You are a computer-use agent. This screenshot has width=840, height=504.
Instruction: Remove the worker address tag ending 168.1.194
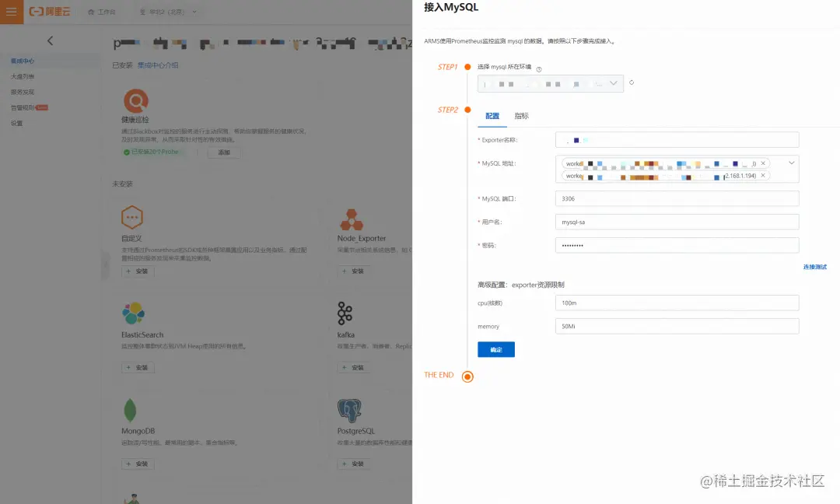point(763,176)
